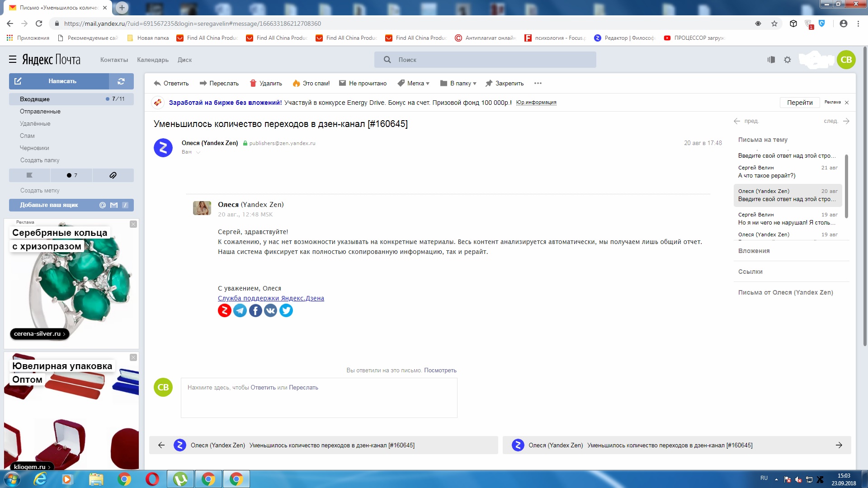Delete the message with Удалить
Screen dimensions: 868x488
point(266,83)
